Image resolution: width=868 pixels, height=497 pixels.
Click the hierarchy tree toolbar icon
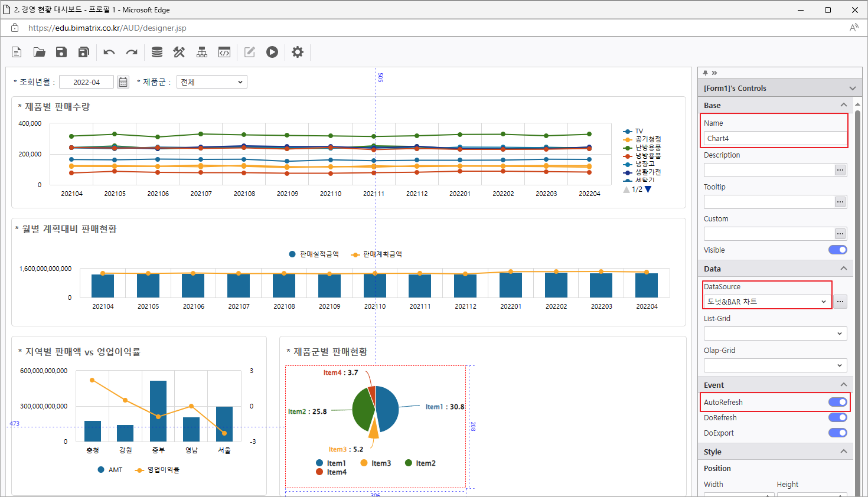point(202,52)
